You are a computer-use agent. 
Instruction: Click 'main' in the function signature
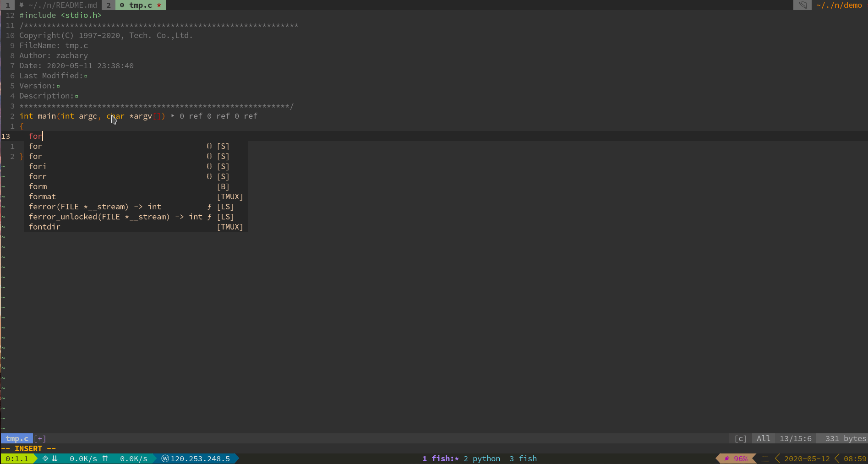point(47,116)
